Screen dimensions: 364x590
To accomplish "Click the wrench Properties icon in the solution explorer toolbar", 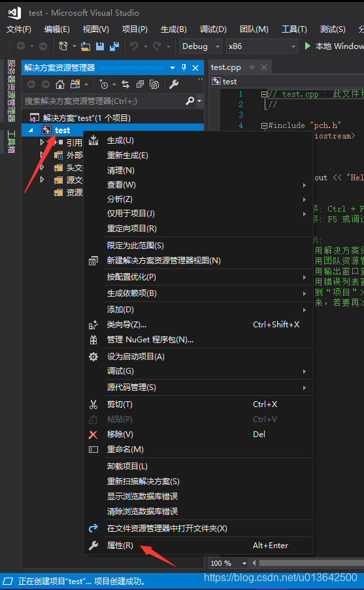I will click(x=174, y=84).
